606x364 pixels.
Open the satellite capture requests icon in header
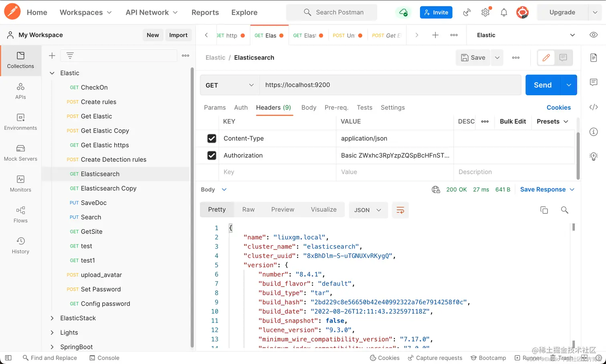(x=467, y=12)
